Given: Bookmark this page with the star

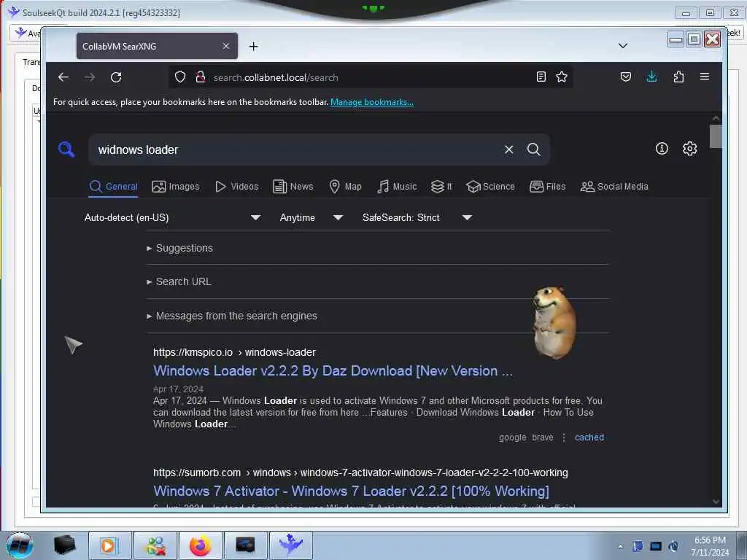Looking at the screenshot, I should (562, 77).
